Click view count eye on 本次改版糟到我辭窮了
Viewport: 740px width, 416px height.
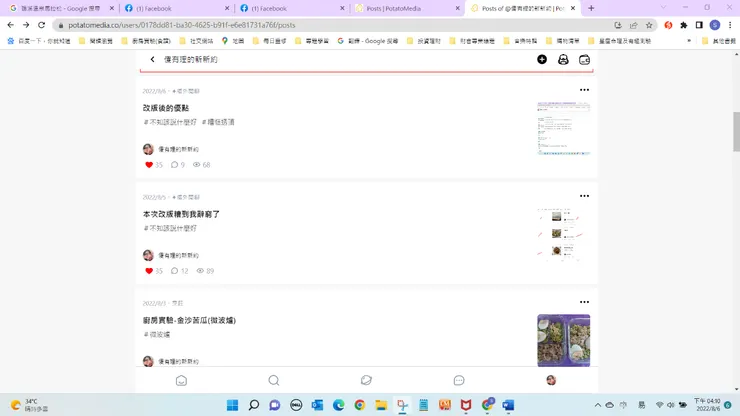point(200,271)
